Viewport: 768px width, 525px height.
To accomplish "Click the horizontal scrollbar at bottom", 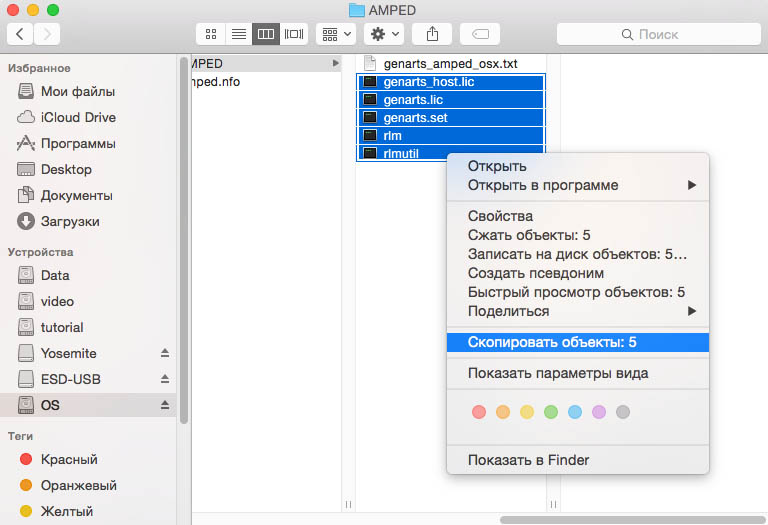I will point(632,520).
